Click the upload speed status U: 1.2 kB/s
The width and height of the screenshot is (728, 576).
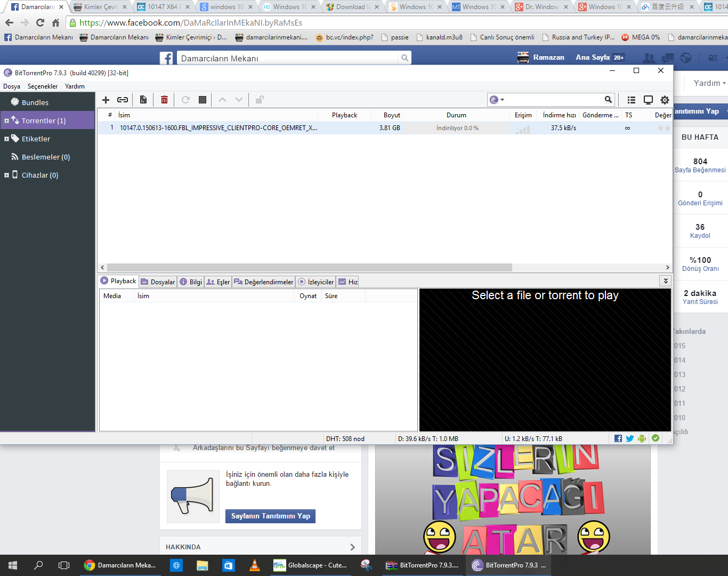pyautogui.click(x=533, y=439)
